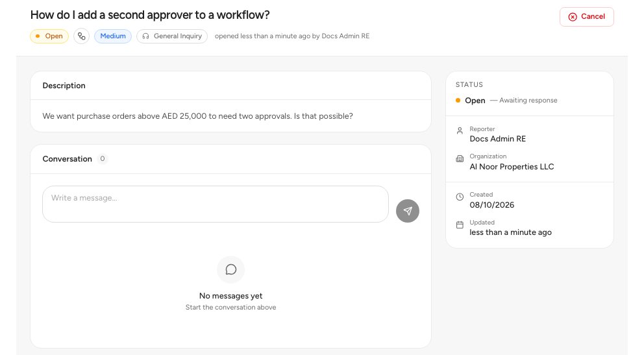
Task: Click the chat bubble empty-state icon
Action: click(231, 269)
